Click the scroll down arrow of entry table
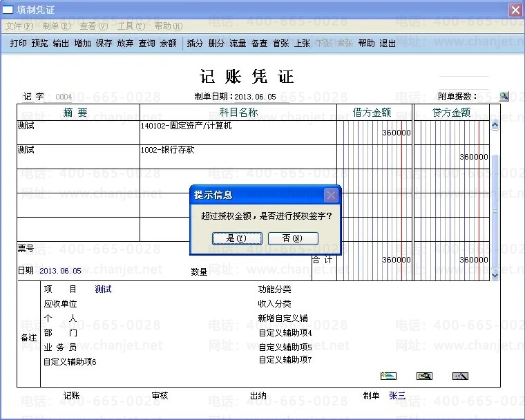Screen dimensions: 525x420 pos(495,276)
